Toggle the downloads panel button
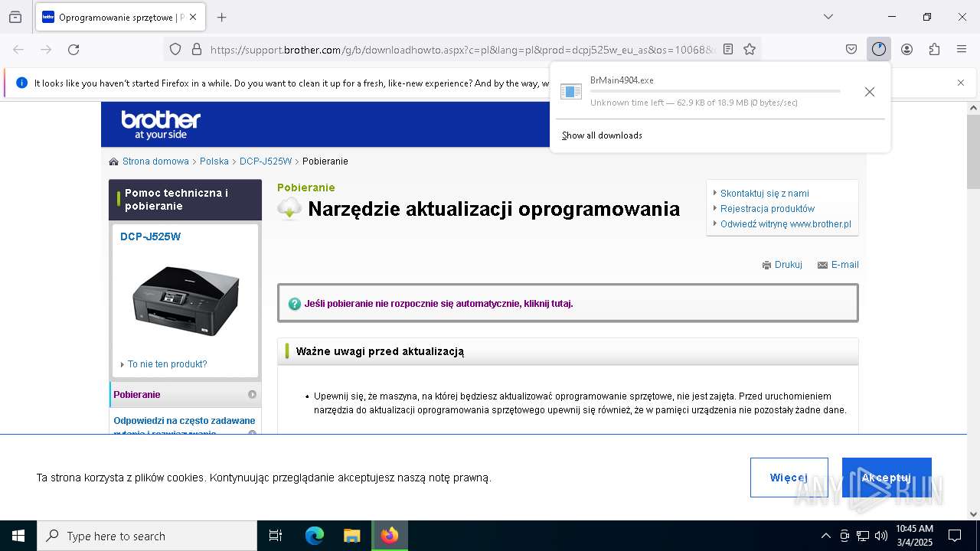The image size is (980, 551). point(879,49)
